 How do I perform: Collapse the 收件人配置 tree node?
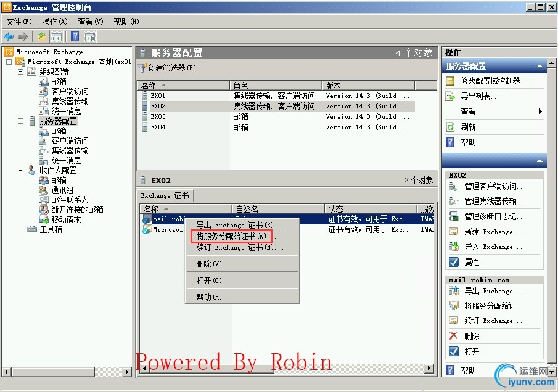click(x=20, y=170)
